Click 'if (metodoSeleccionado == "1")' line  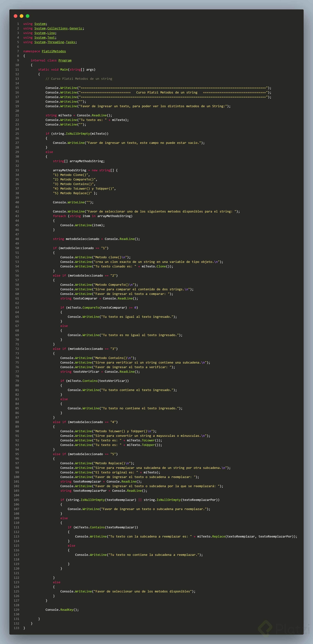(81, 248)
